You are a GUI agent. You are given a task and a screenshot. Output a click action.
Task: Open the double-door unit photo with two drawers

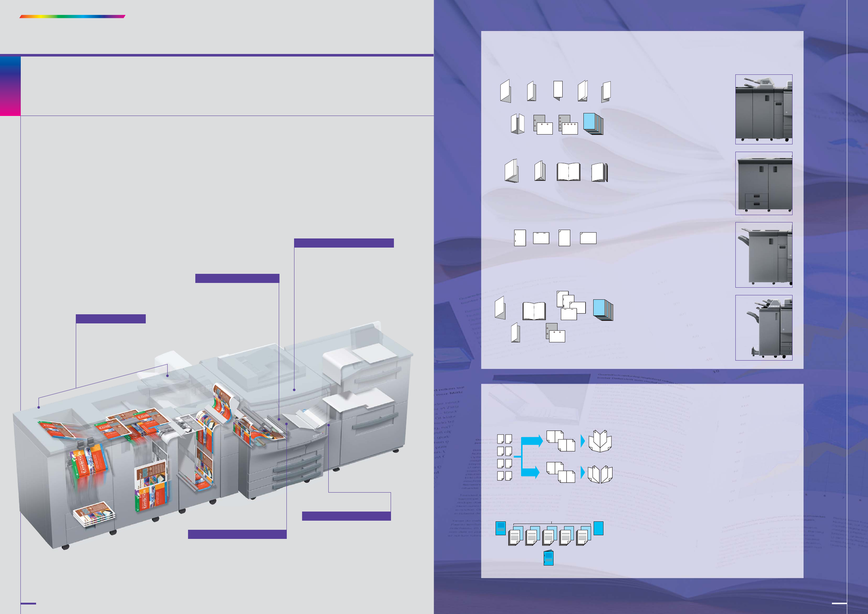(x=764, y=183)
